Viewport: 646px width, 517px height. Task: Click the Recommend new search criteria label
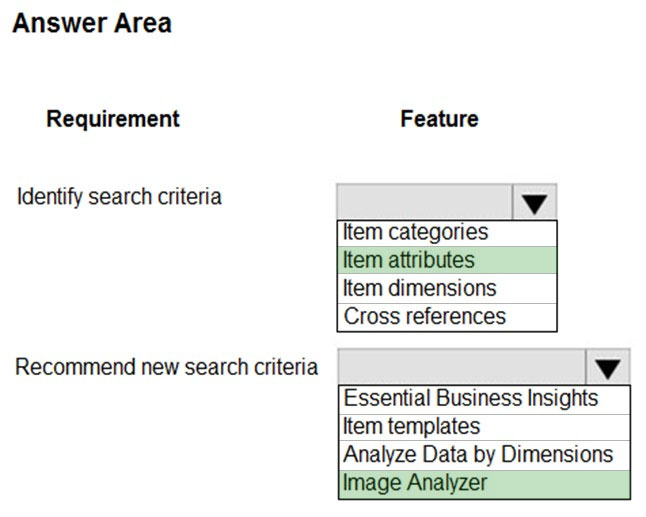(166, 367)
